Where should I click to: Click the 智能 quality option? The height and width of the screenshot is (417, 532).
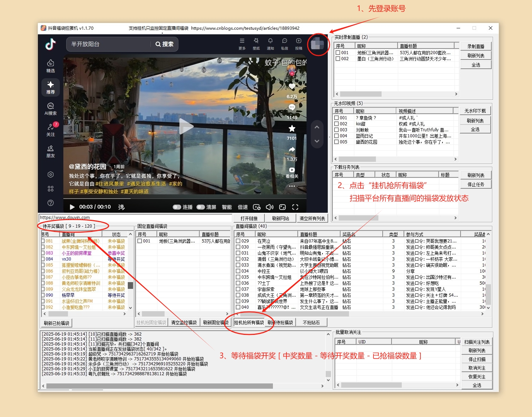[x=227, y=207]
